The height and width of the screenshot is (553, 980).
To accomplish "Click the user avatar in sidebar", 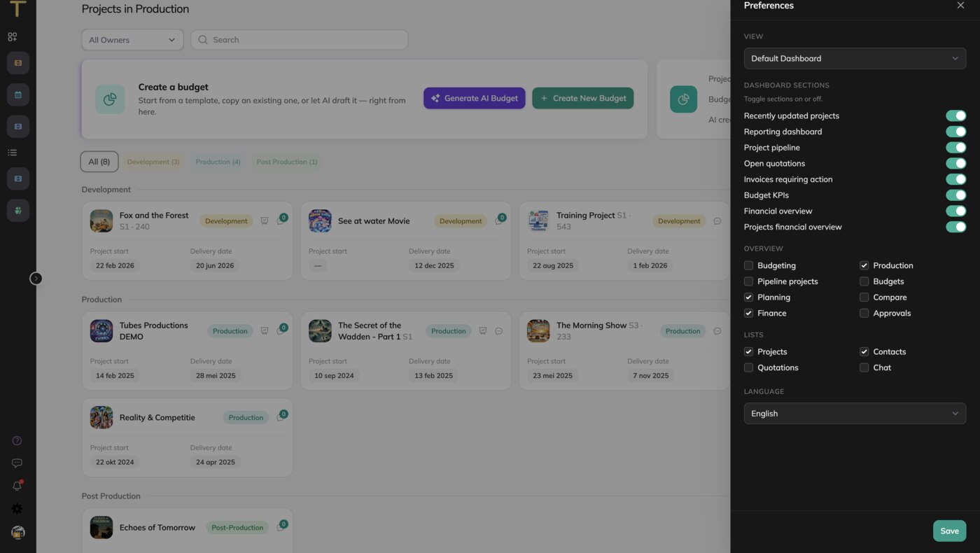I will click(x=18, y=533).
